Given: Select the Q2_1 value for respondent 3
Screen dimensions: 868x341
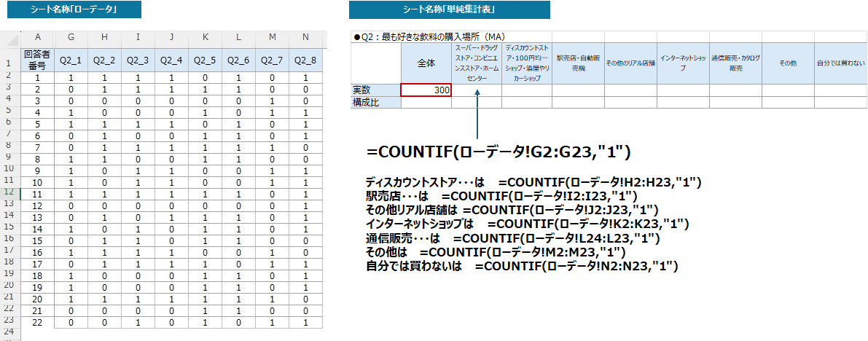Looking at the screenshot, I should [71, 101].
